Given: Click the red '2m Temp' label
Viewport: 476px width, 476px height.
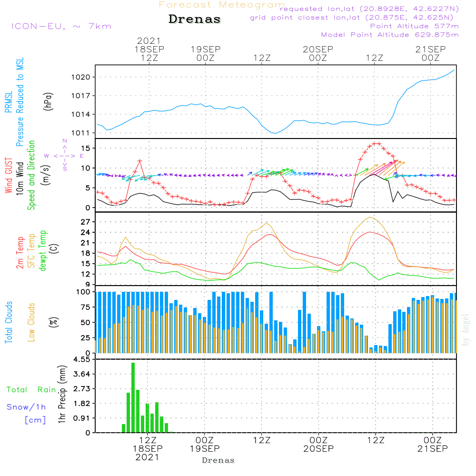Looking at the screenshot, I should click(x=20, y=253).
